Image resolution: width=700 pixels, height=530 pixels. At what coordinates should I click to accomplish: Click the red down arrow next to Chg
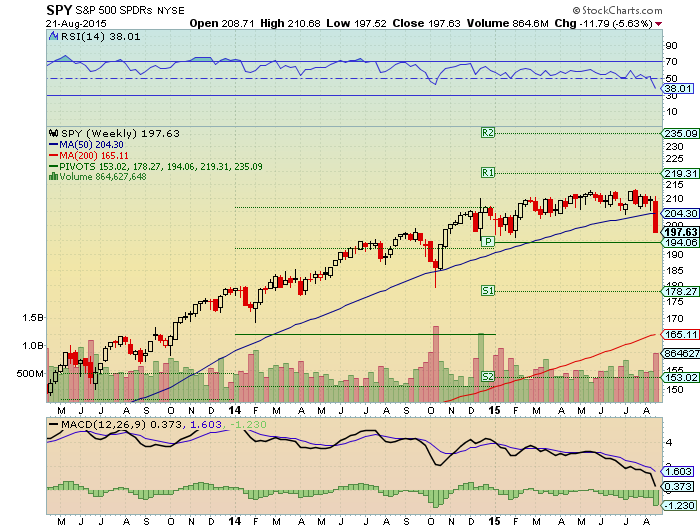659,24
